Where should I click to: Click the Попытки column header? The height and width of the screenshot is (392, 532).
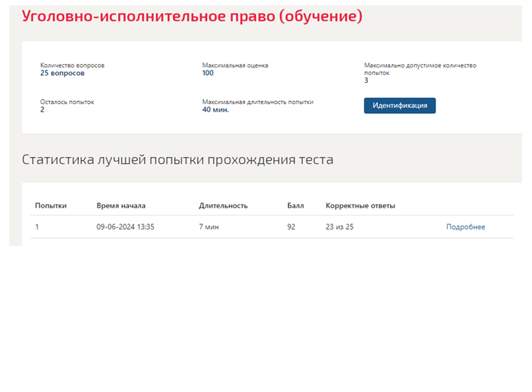pos(51,206)
